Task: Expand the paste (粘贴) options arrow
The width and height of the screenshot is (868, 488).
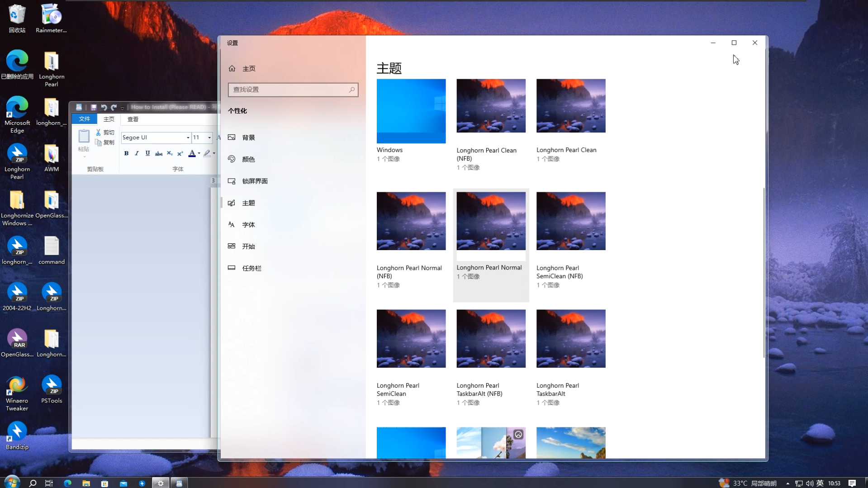Action: [84, 156]
